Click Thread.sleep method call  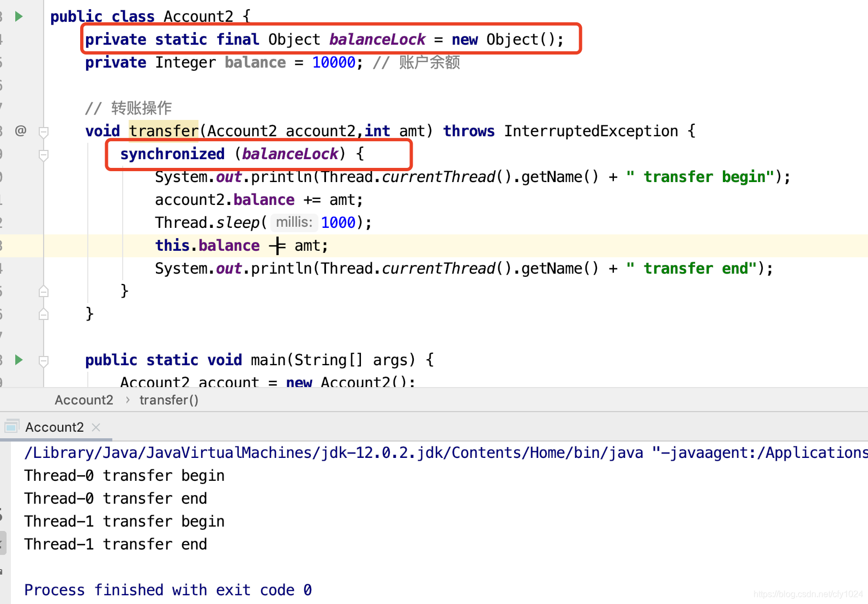[x=263, y=222]
